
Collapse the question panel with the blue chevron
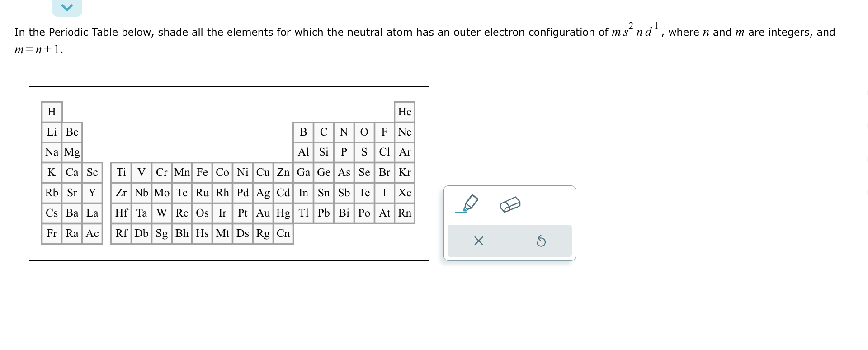67,7
